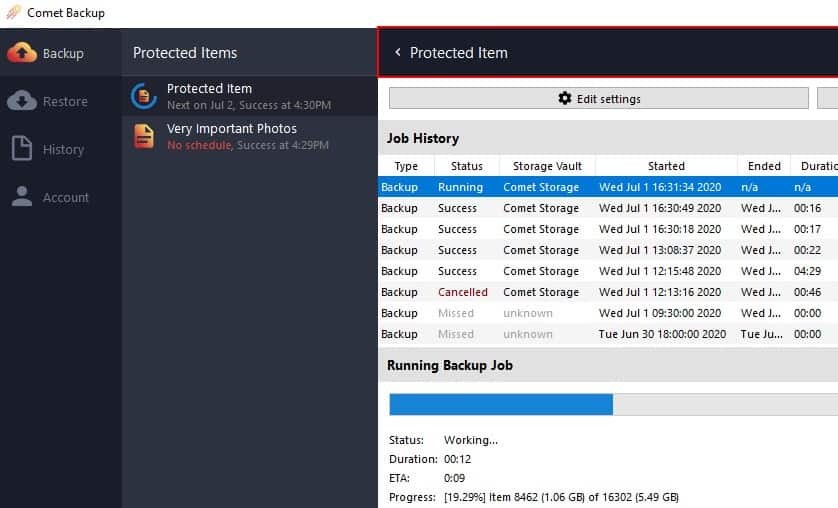Open the History sidebar section

click(60, 149)
